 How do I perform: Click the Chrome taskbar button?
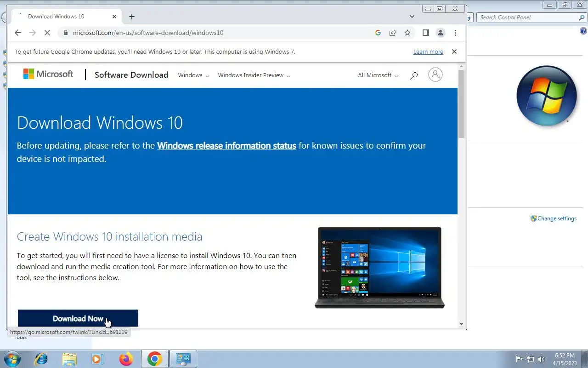[155, 359]
